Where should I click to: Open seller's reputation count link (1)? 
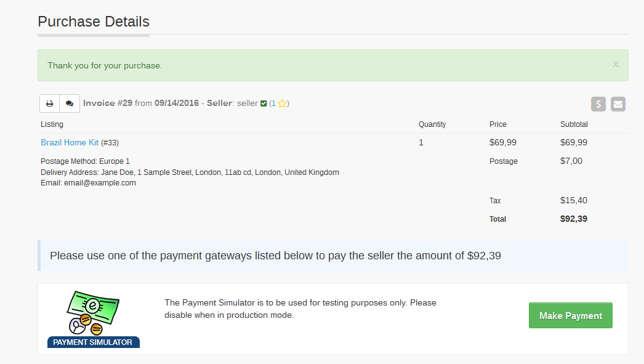(273, 103)
